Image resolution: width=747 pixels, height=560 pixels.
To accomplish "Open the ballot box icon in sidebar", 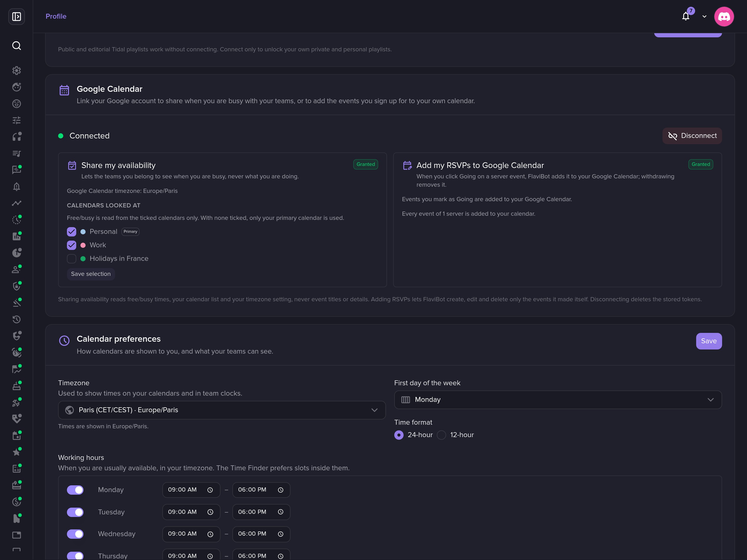I will [x=17, y=386].
